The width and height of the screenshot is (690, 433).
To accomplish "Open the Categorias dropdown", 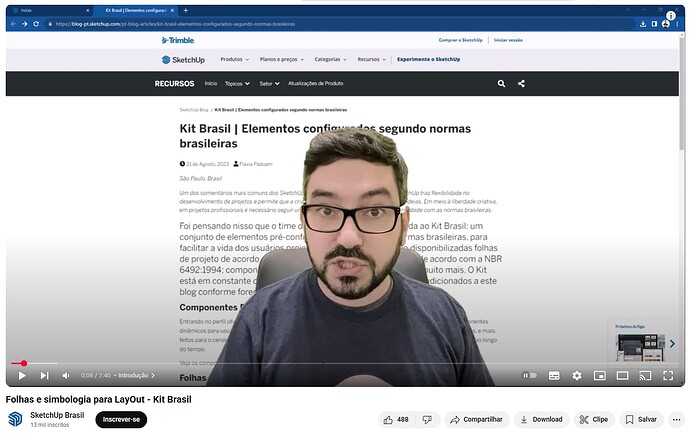I will click(330, 59).
